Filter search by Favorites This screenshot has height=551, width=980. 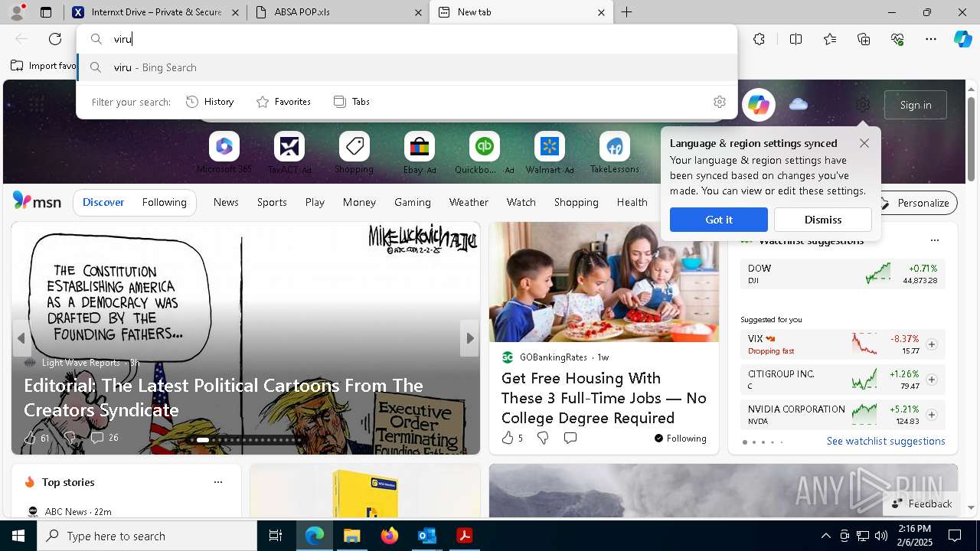(283, 102)
